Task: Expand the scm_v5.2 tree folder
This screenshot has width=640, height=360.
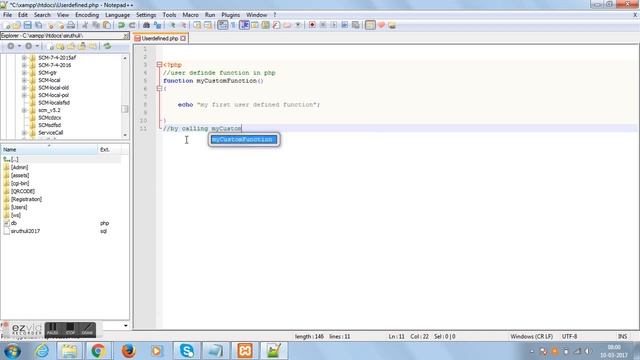Action: (x=24, y=110)
